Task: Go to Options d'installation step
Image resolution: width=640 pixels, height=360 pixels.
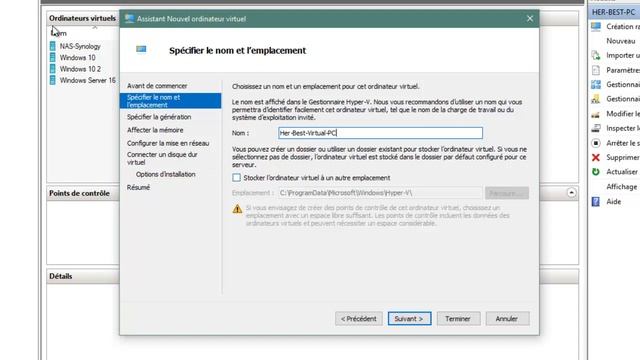Action: point(166,174)
